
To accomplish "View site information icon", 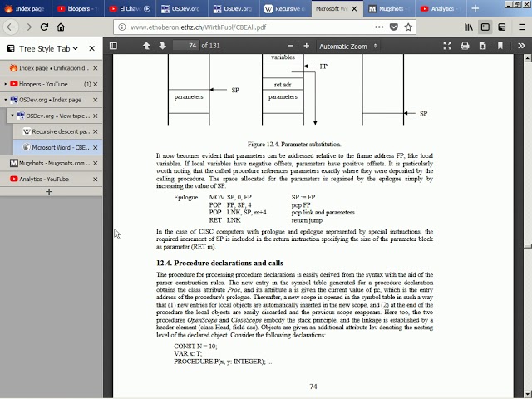I will 122,27.
